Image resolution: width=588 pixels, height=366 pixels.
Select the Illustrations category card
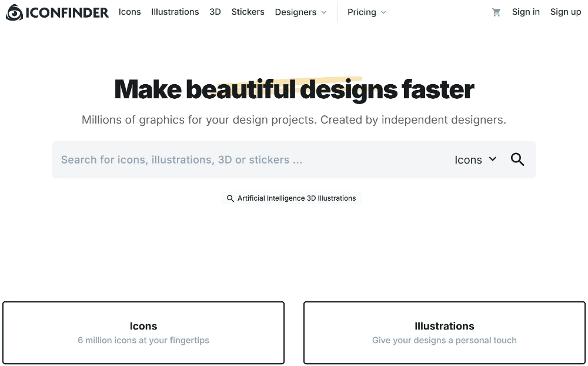pos(444,332)
